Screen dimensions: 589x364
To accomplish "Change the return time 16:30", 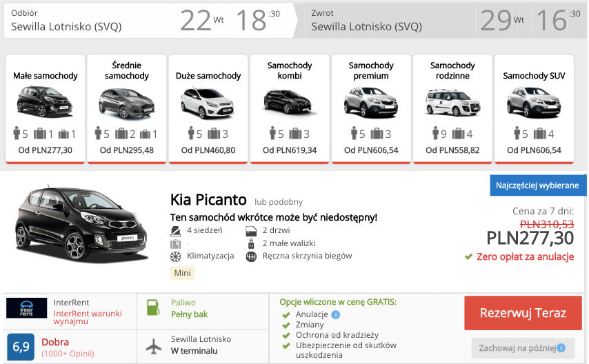I will (x=550, y=20).
